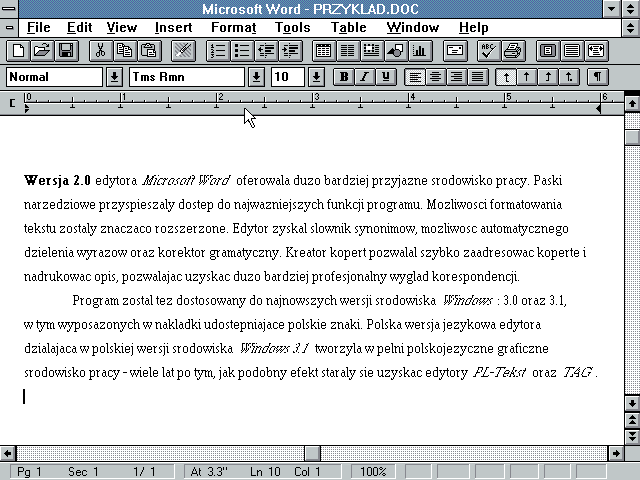Print the document using the printer icon
640x480 pixels.
click(512, 50)
